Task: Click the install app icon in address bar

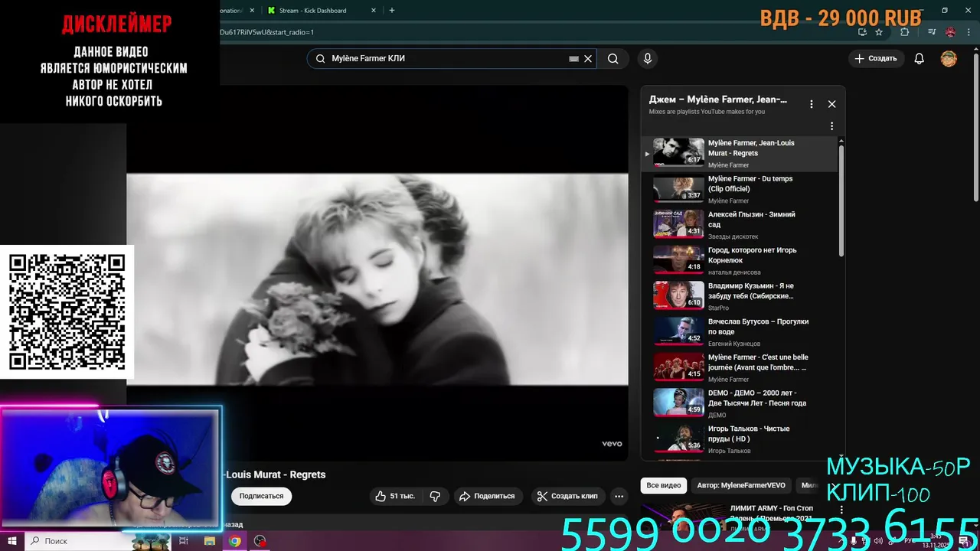Action: [x=862, y=32]
